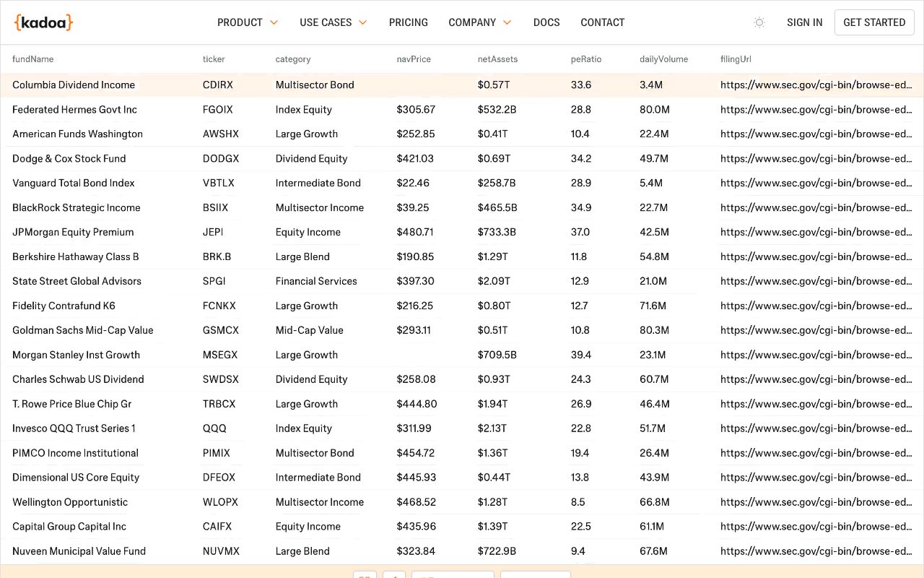Click ticker BRK.B
924x578 pixels.
[217, 256]
